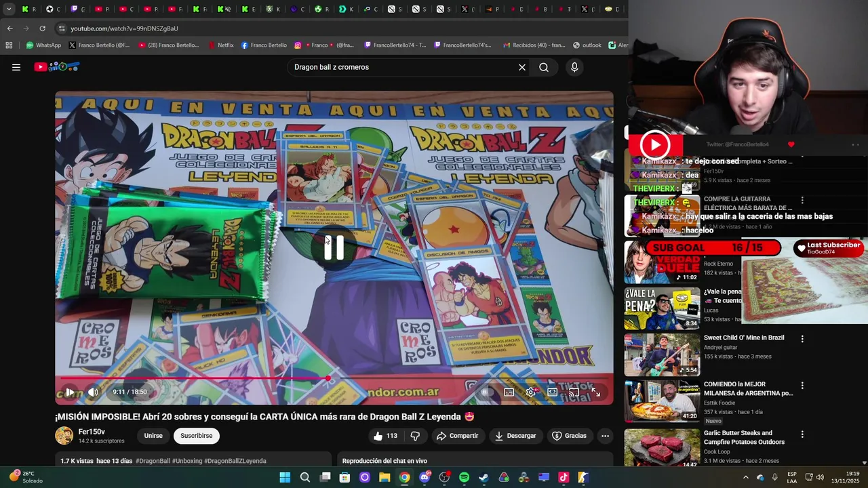Open Spotify from taskbar

pos(464,477)
